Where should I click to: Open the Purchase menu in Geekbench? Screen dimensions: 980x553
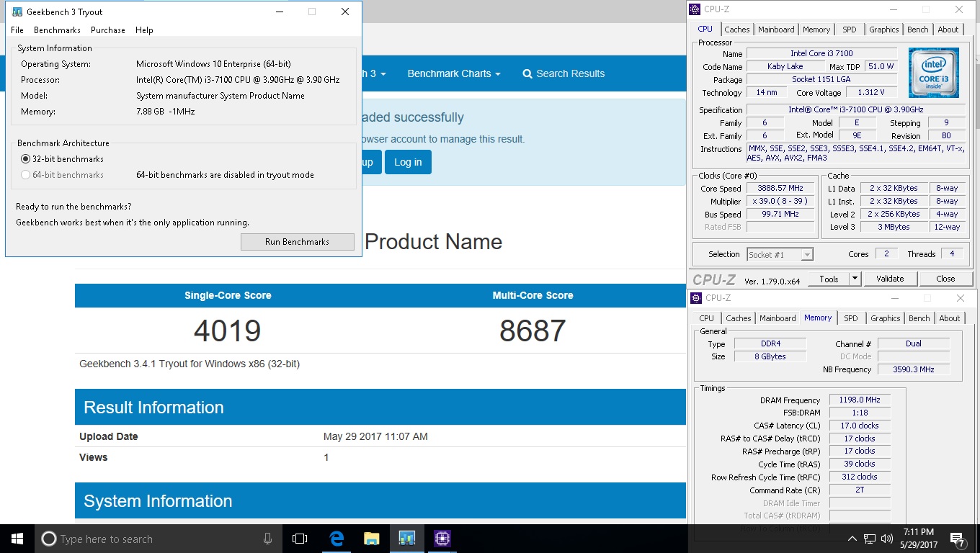click(x=108, y=30)
